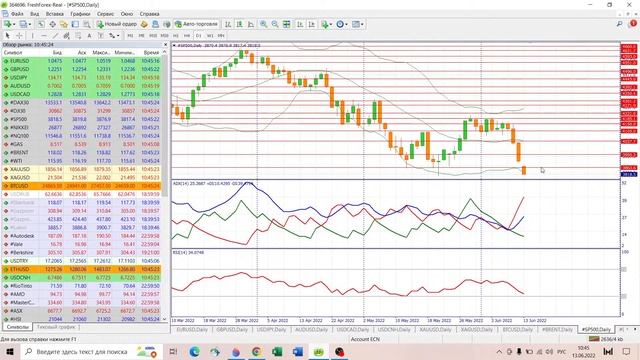
Task: Close the Market Watch panel
Action: pyautogui.click(x=165, y=44)
